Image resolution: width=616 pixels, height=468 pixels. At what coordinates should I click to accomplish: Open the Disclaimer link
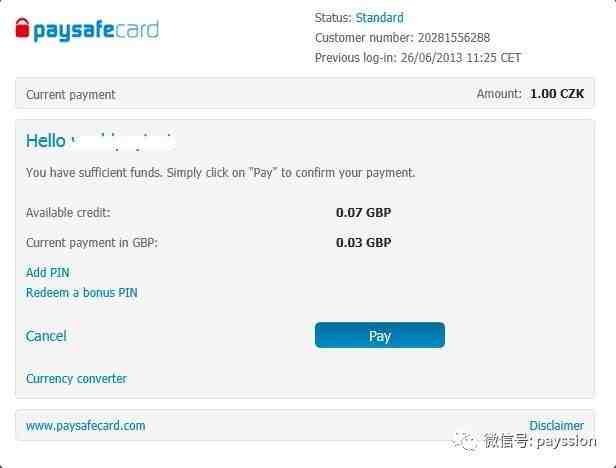[556, 425]
